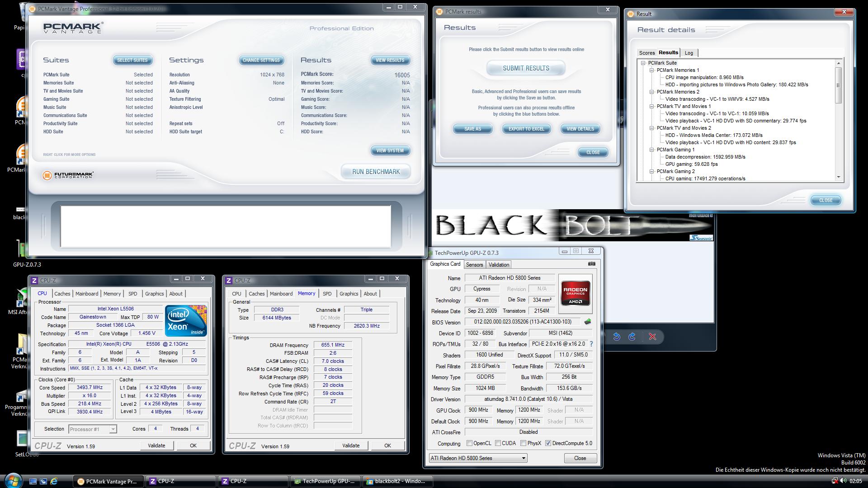Click the Futuremark Corporation logo

coord(68,175)
